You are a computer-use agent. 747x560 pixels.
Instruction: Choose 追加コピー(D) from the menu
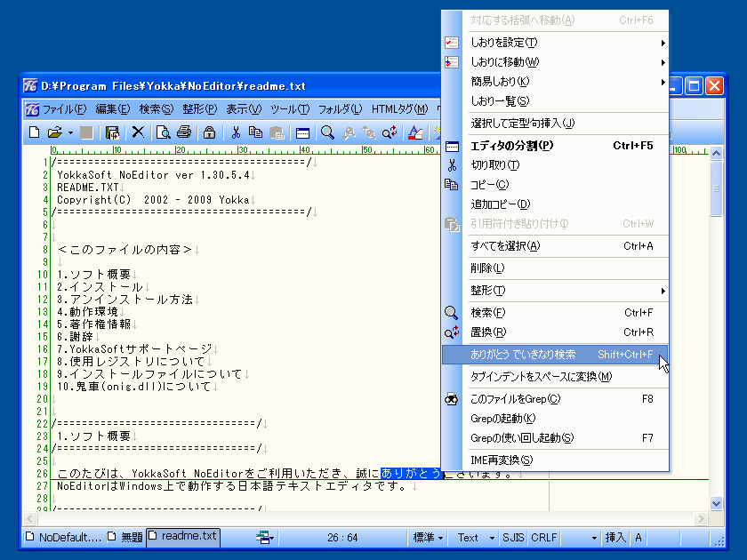pyautogui.click(x=556, y=204)
